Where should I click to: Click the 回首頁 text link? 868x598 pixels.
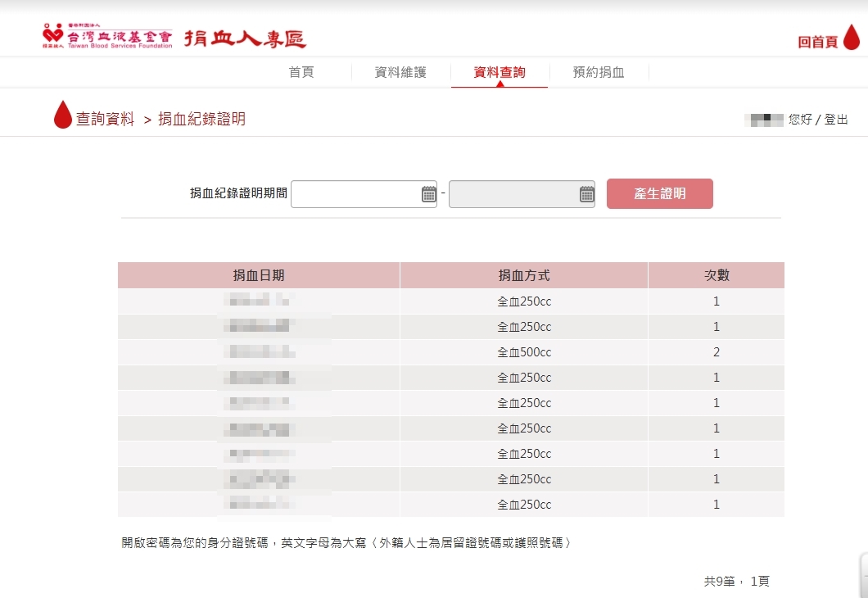click(817, 42)
